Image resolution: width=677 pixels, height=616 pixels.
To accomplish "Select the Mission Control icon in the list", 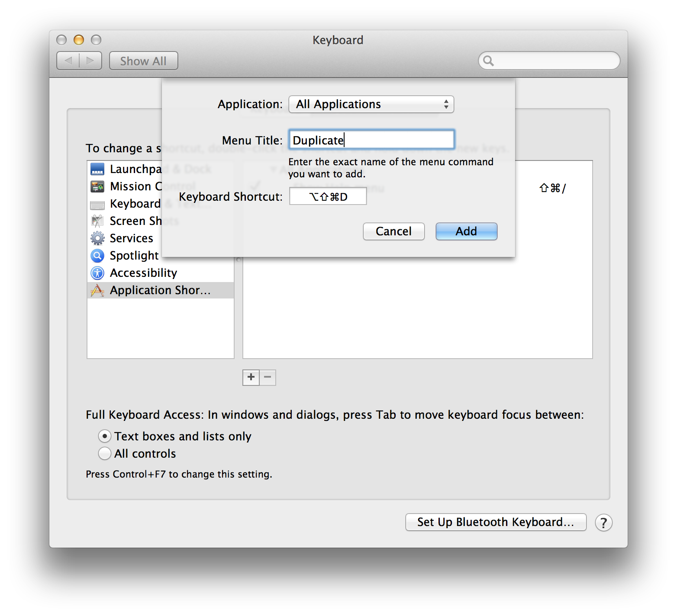I will point(97,186).
